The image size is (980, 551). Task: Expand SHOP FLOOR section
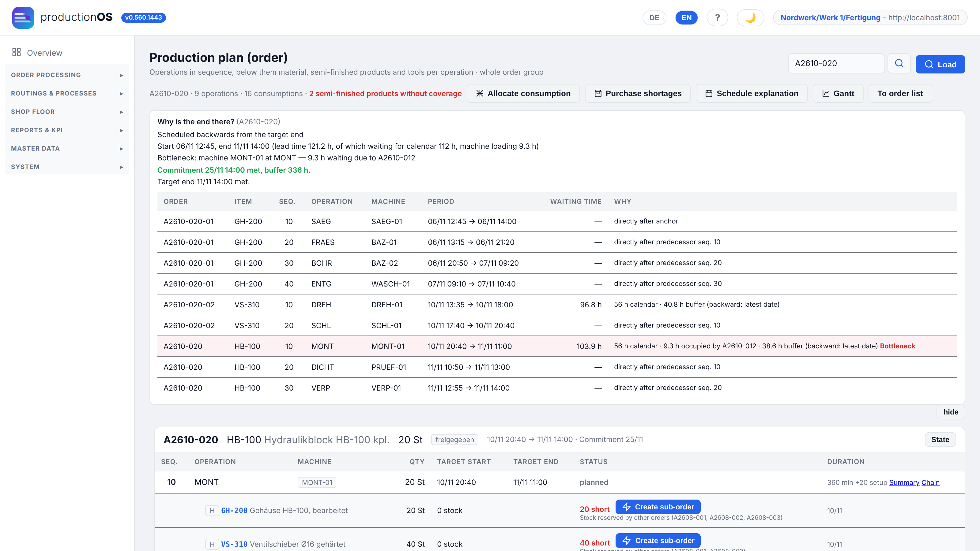coord(67,112)
